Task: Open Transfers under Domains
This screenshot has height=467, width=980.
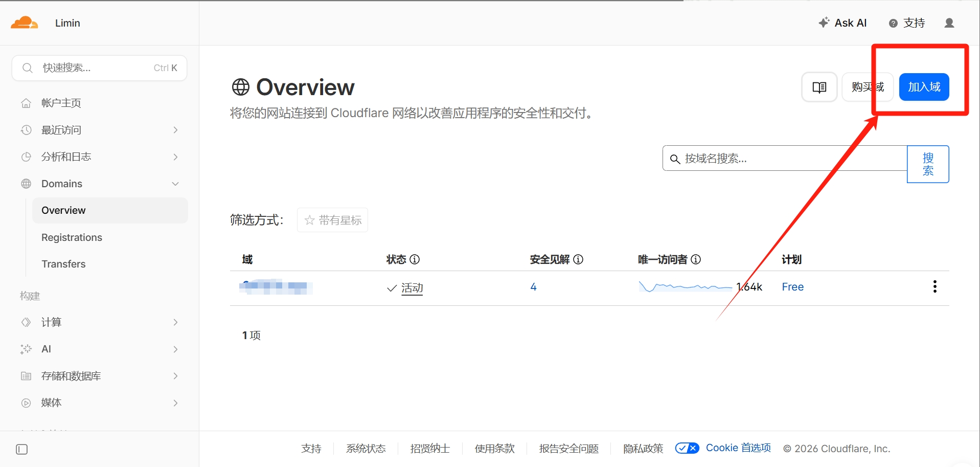Action: click(63, 264)
